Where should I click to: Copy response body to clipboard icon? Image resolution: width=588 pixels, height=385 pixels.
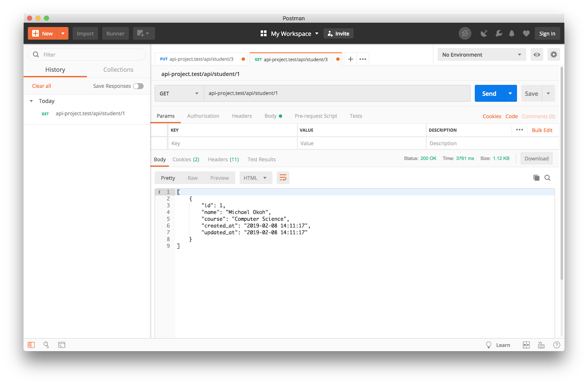pyautogui.click(x=537, y=178)
